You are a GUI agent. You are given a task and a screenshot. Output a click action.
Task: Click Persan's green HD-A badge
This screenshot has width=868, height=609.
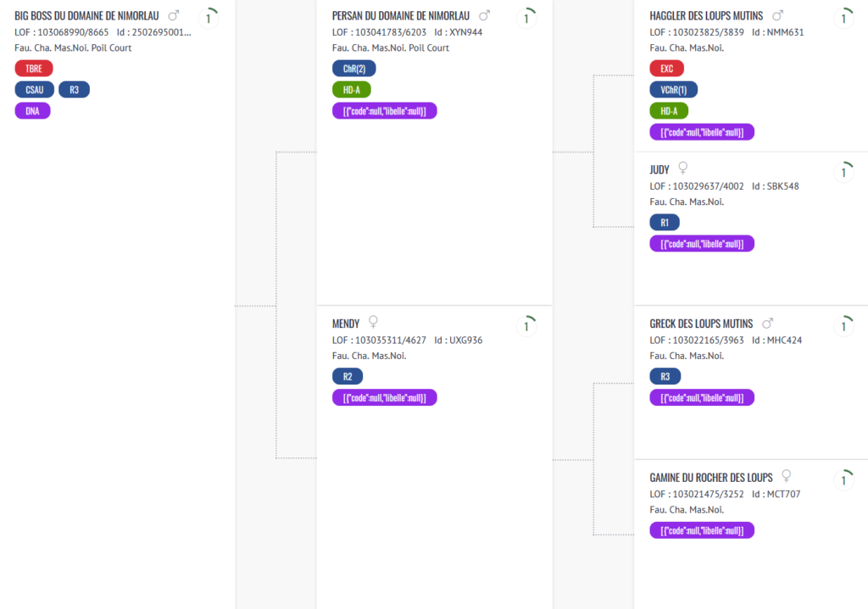pos(352,90)
